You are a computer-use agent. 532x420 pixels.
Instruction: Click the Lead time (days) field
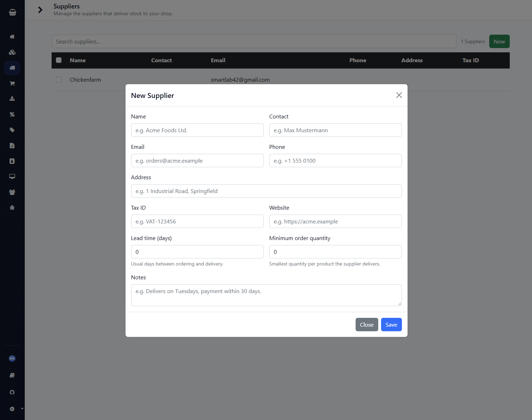(x=197, y=252)
